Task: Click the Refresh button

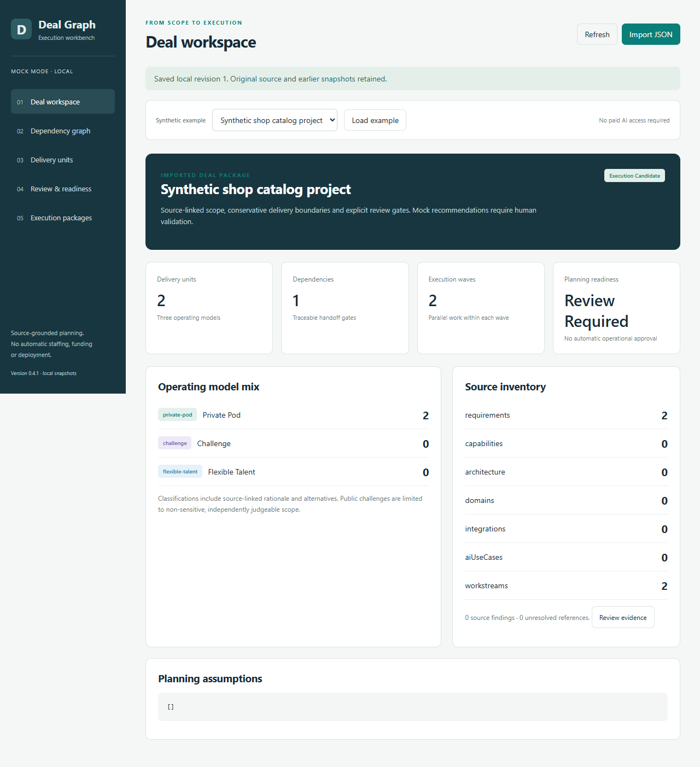Action: click(x=597, y=34)
